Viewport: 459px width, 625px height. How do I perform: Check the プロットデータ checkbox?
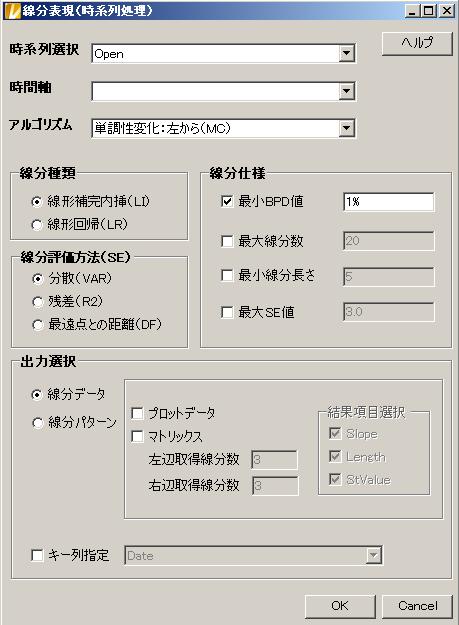tap(137, 413)
